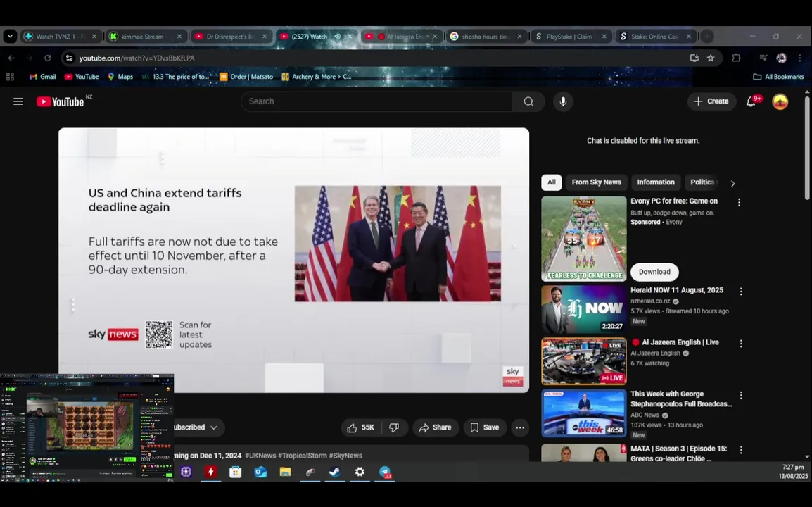The image size is (812, 507).
Task: Switch to the shosha hours Google tab
Action: [x=486, y=37]
